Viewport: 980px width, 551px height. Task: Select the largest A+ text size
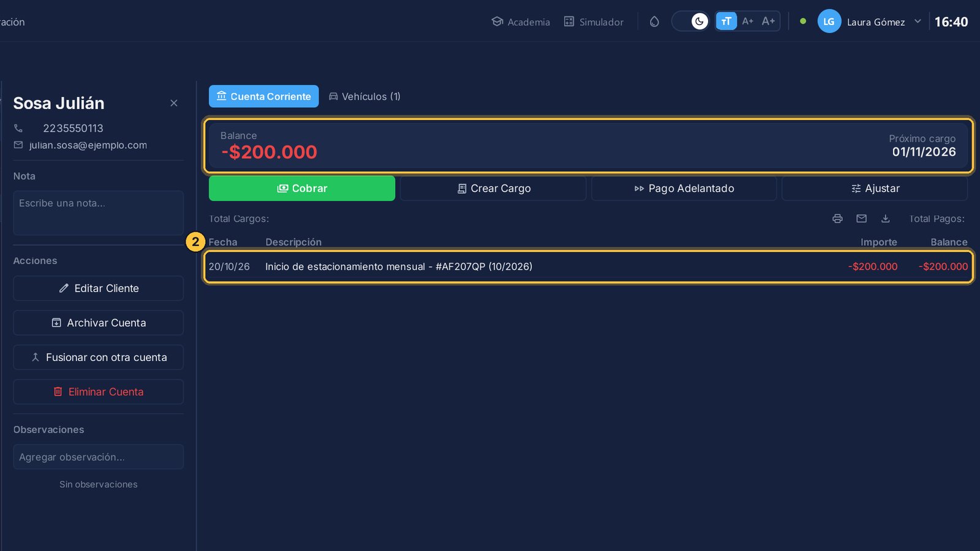pos(768,21)
